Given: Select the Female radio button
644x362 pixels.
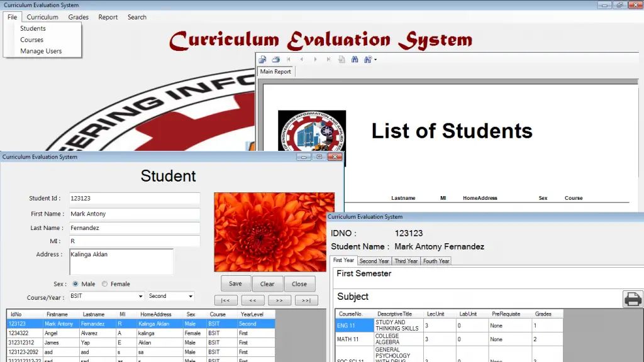Looking at the screenshot, I should point(105,284).
